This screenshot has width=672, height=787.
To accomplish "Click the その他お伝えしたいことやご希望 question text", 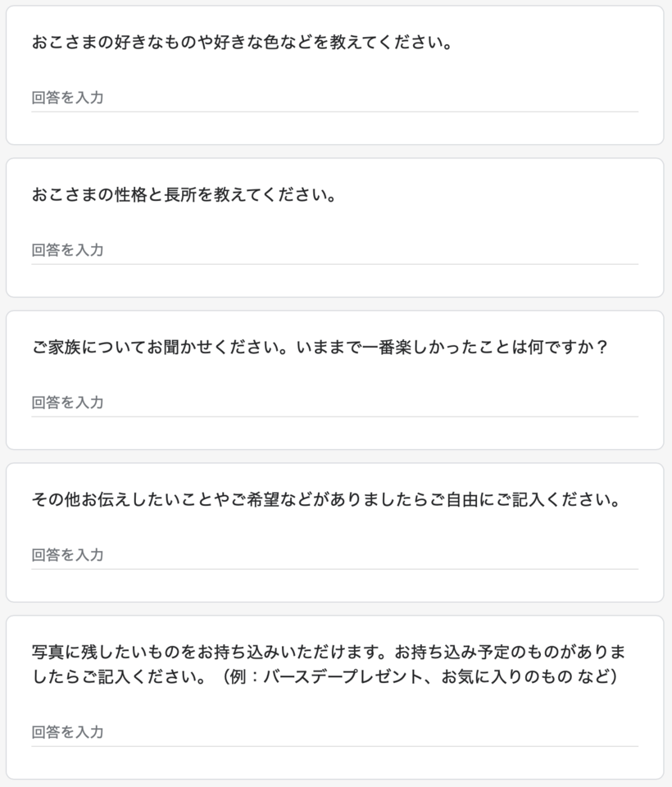I will pos(327,500).
